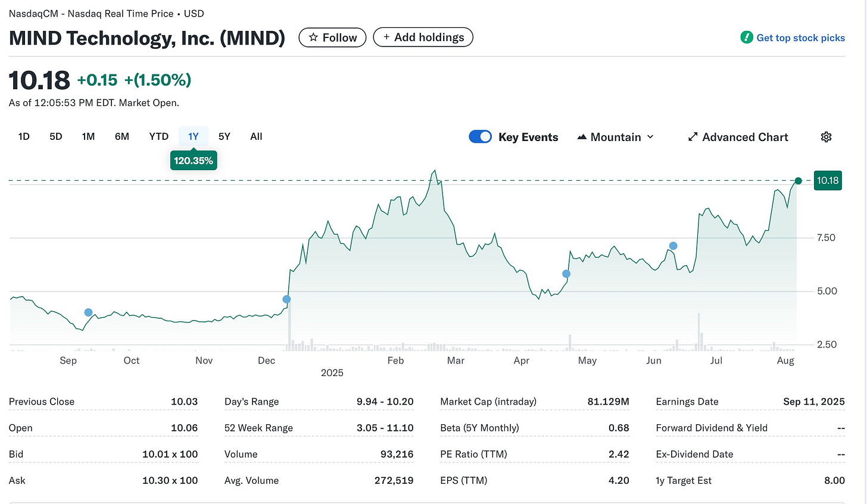Viewport: 867px width, 504px height.
Task: Select the 1D time range tab
Action: 24,136
